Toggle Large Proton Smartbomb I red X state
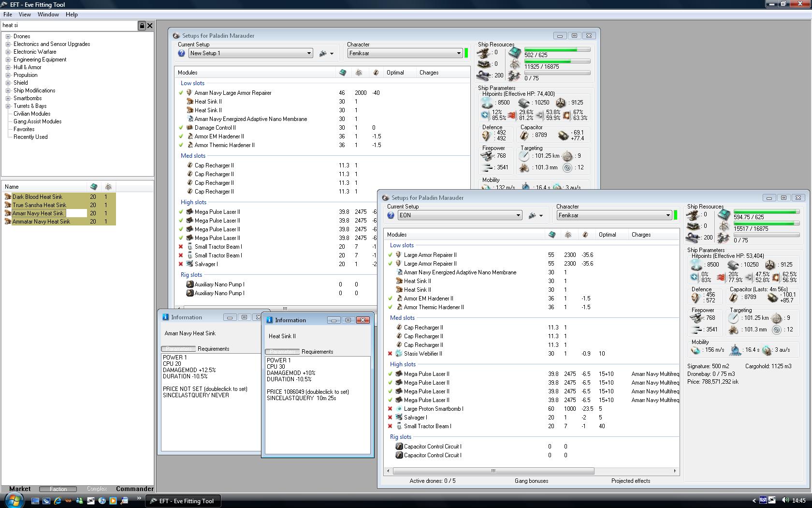 click(x=391, y=409)
